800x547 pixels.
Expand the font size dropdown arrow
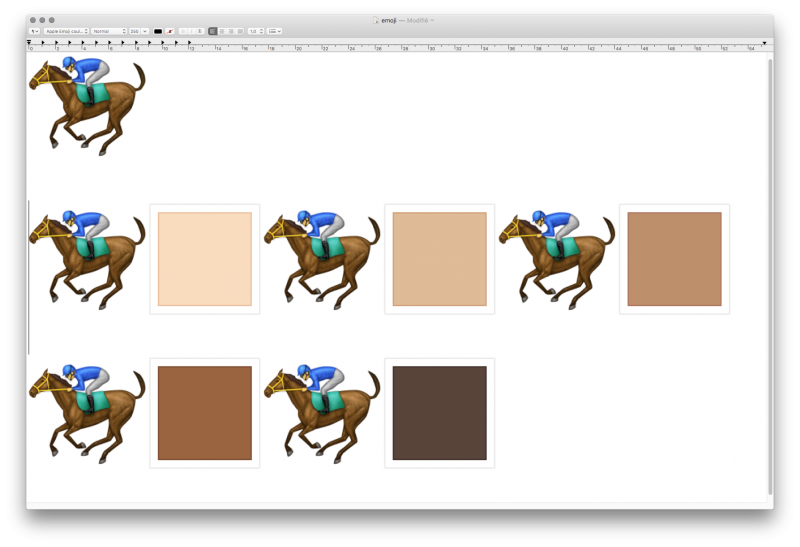[x=145, y=31]
